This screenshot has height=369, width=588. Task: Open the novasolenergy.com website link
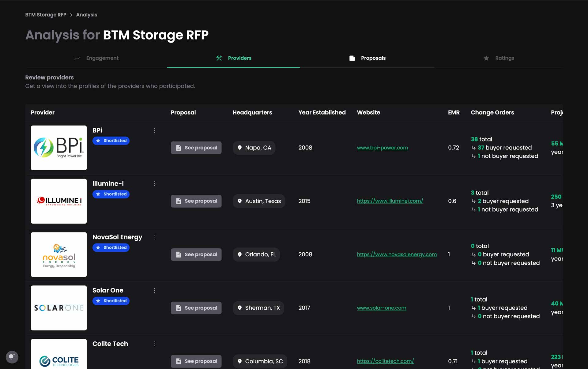pos(397,254)
